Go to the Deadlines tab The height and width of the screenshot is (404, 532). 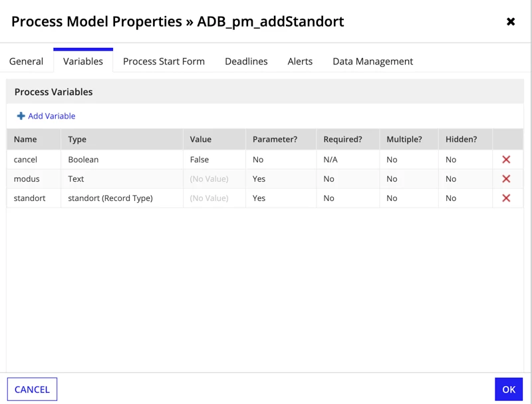[x=246, y=61]
